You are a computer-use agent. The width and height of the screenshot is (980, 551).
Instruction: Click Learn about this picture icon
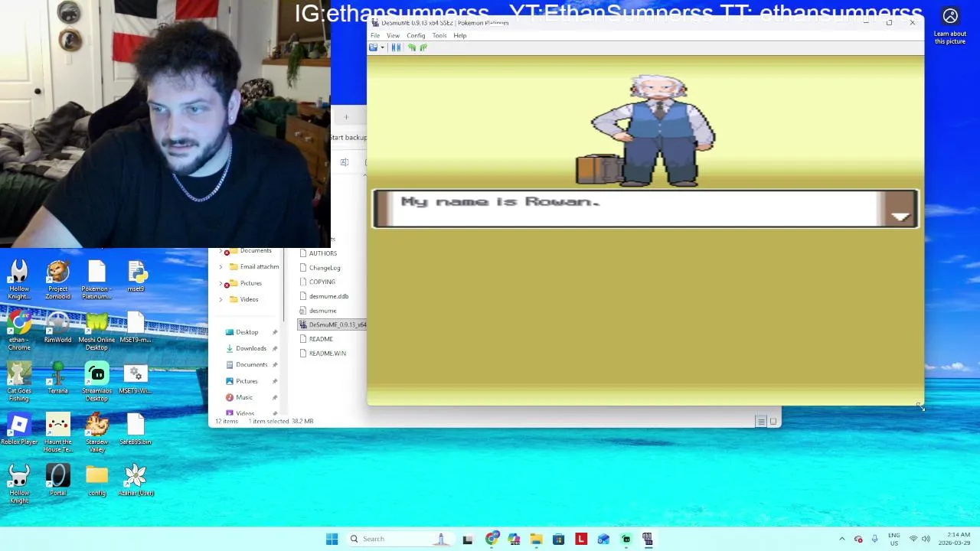click(x=950, y=26)
